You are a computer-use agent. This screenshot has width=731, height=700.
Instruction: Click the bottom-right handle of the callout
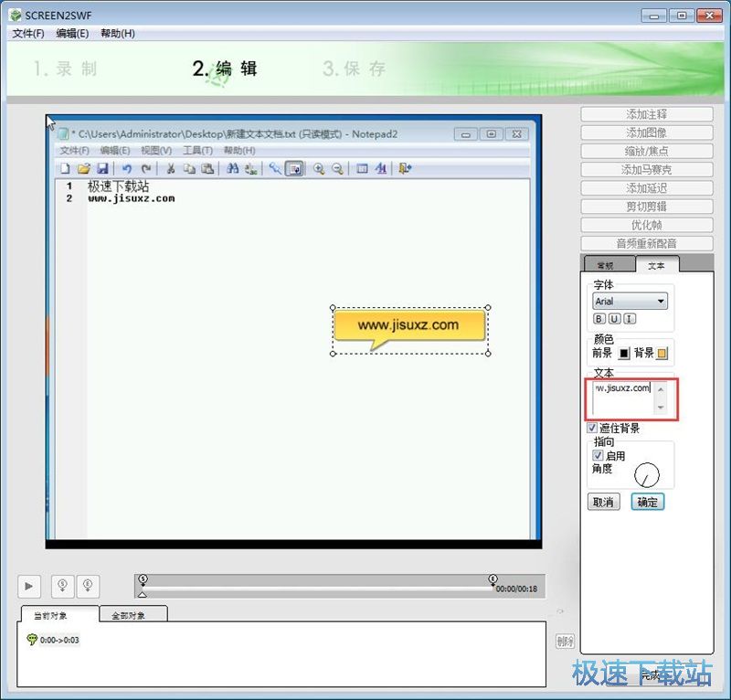click(488, 354)
